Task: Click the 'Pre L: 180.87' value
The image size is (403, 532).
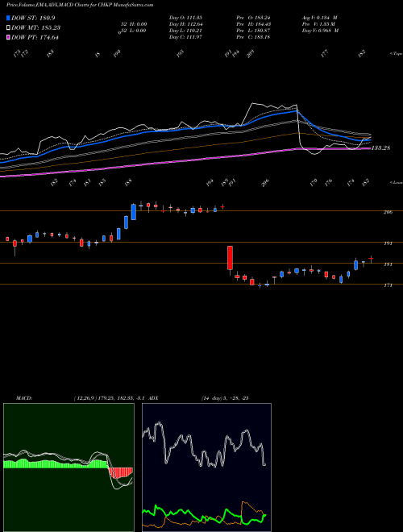Action: click(253, 31)
